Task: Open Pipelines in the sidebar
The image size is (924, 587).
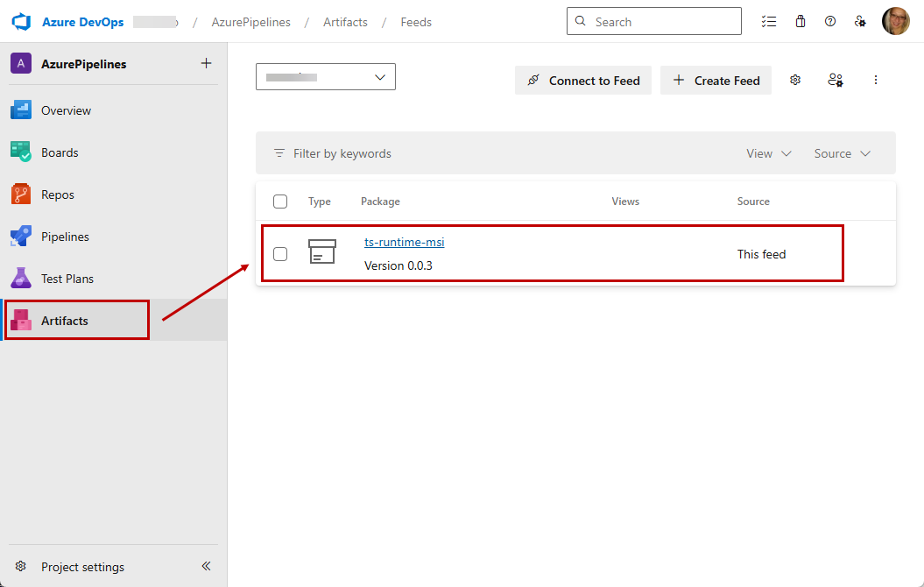Action: (113, 237)
